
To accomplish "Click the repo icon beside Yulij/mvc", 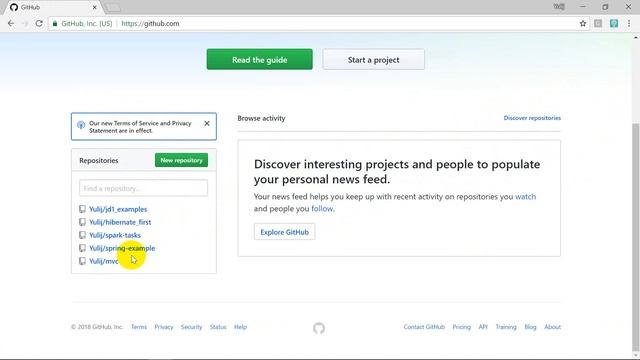I will click(x=82, y=261).
